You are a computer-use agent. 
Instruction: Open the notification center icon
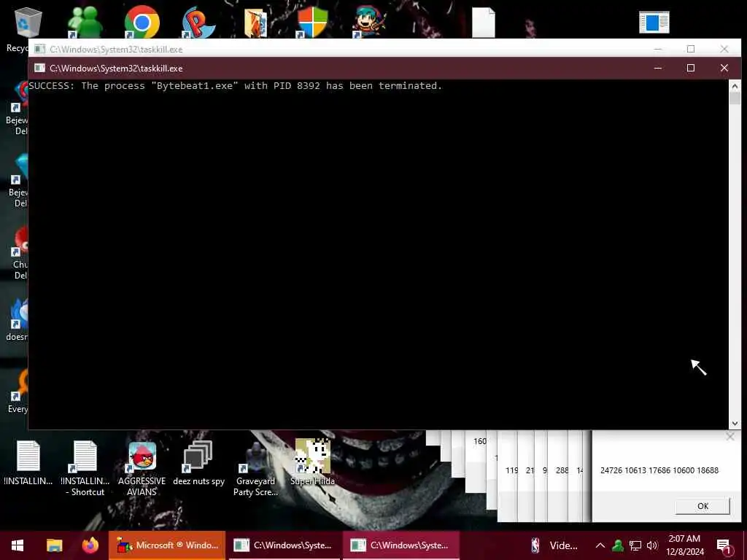click(724, 545)
